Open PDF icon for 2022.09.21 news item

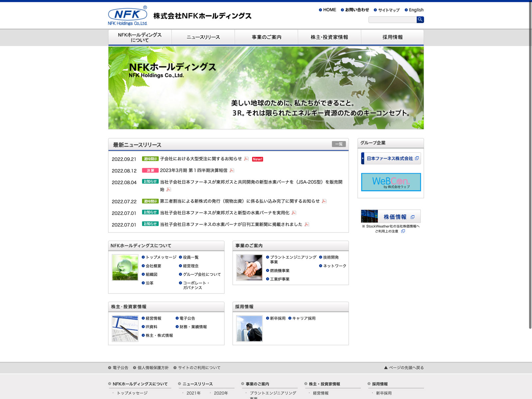[246, 159]
